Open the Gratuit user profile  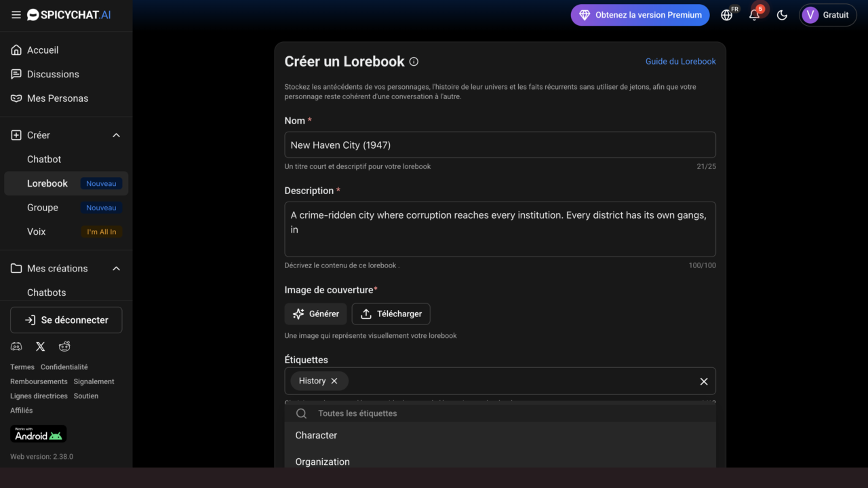click(x=828, y=15)
